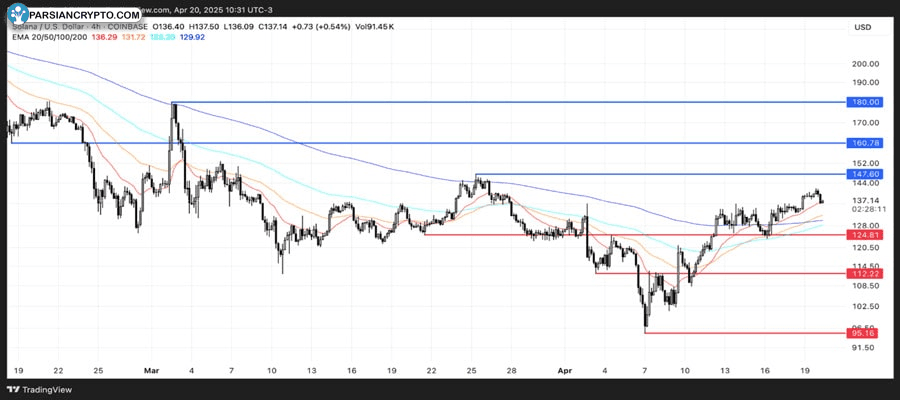Click the high value H137.50
900x400 pixels.
pyautogui.click(x=203, y=26)
